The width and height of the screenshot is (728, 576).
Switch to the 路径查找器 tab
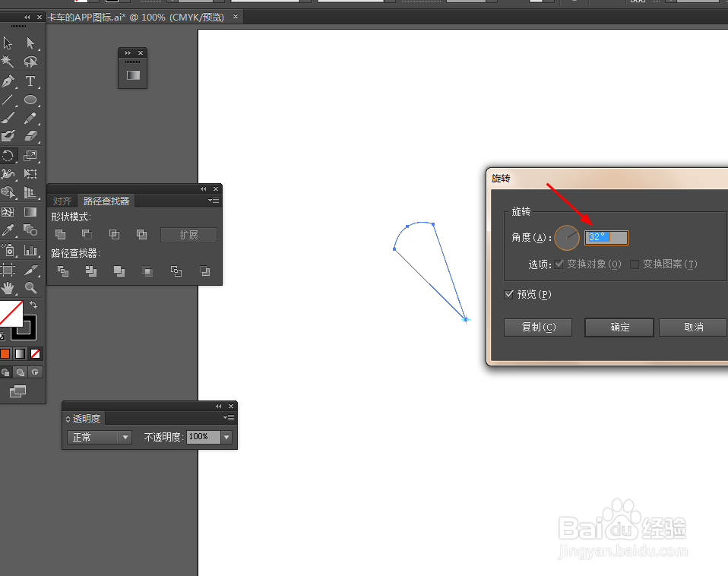pos(106,201)
